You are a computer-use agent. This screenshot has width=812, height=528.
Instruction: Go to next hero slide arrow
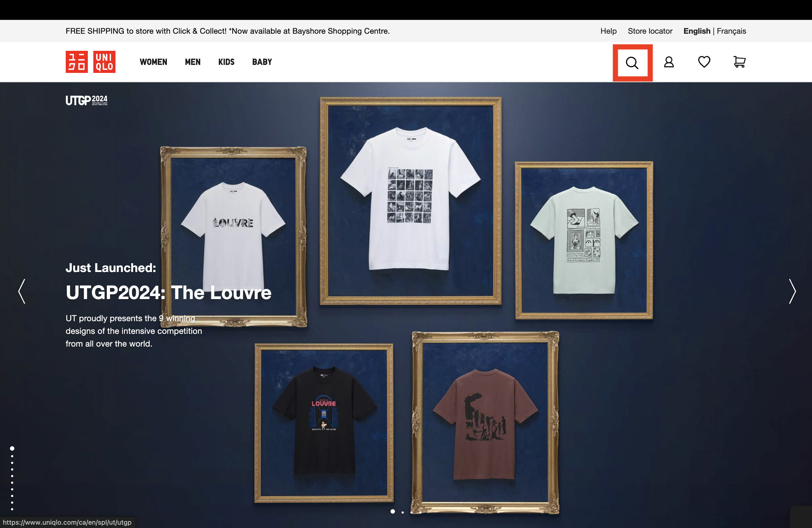click(792, 291)
